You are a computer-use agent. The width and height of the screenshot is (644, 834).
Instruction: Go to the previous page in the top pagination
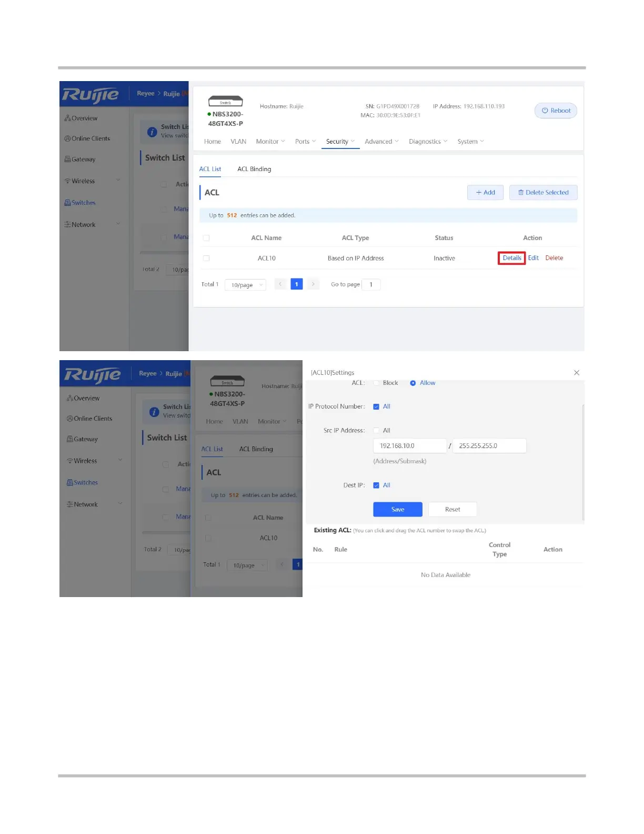[280, 284]
